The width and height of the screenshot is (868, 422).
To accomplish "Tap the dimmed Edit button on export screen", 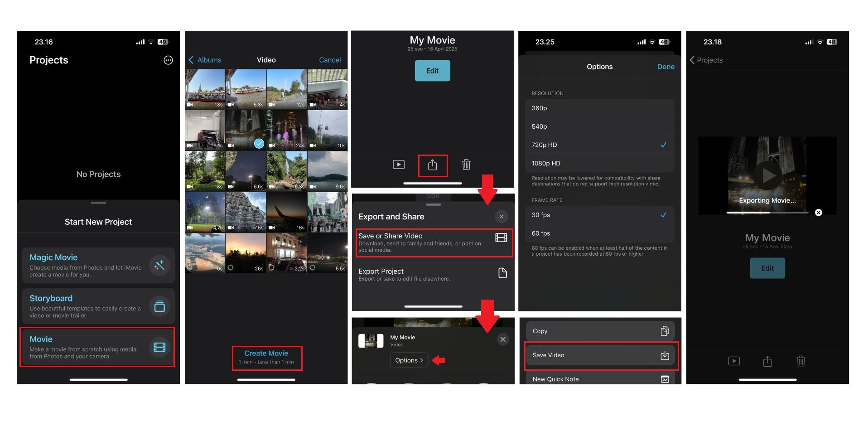I will (x=767, y=268).
